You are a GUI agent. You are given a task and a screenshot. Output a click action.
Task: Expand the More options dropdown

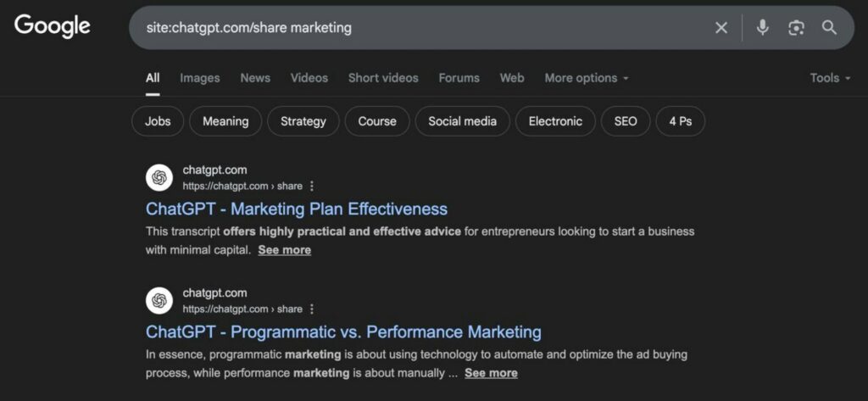[587, 78]
